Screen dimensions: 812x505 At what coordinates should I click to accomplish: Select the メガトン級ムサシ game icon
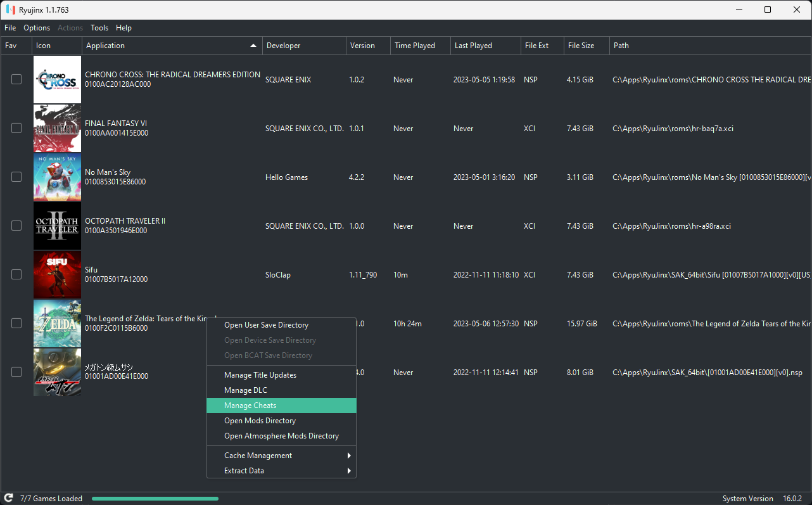(x=57, y=372)
